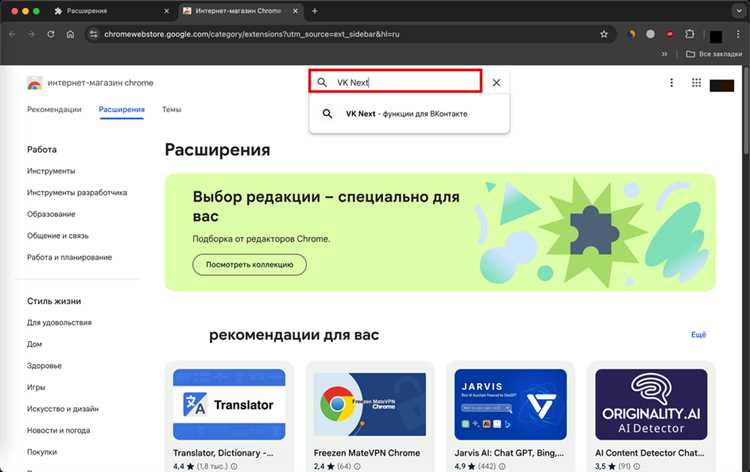Clear the search field with the X
The width and height of the screenshot is (750, 472).
pyautogui.click(x=496, y=83)
